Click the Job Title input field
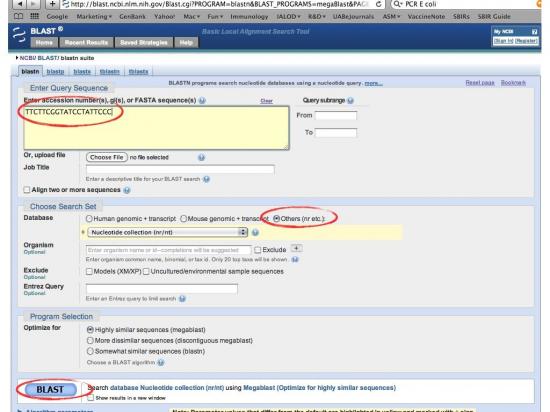 180,169
